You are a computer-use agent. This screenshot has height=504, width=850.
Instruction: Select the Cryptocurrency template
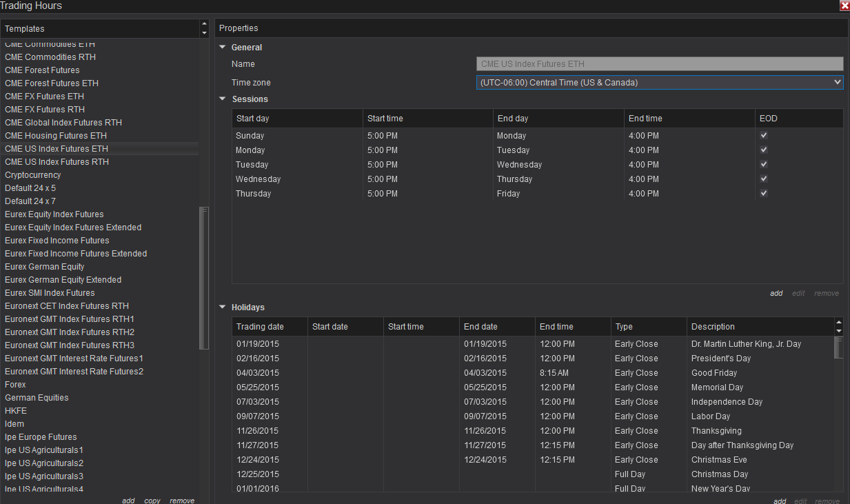(x=33, y=175)
